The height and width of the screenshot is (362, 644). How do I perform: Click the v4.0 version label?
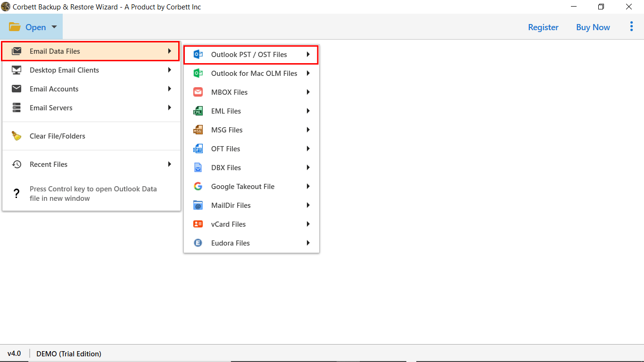point(14,354)
